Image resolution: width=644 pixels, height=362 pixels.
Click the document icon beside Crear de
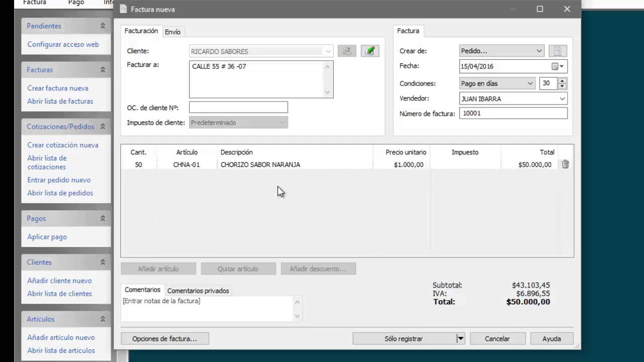coord(557,51)
